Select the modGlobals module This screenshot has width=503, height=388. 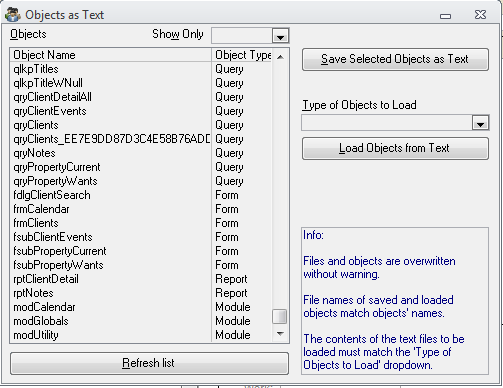pos(142,321)
